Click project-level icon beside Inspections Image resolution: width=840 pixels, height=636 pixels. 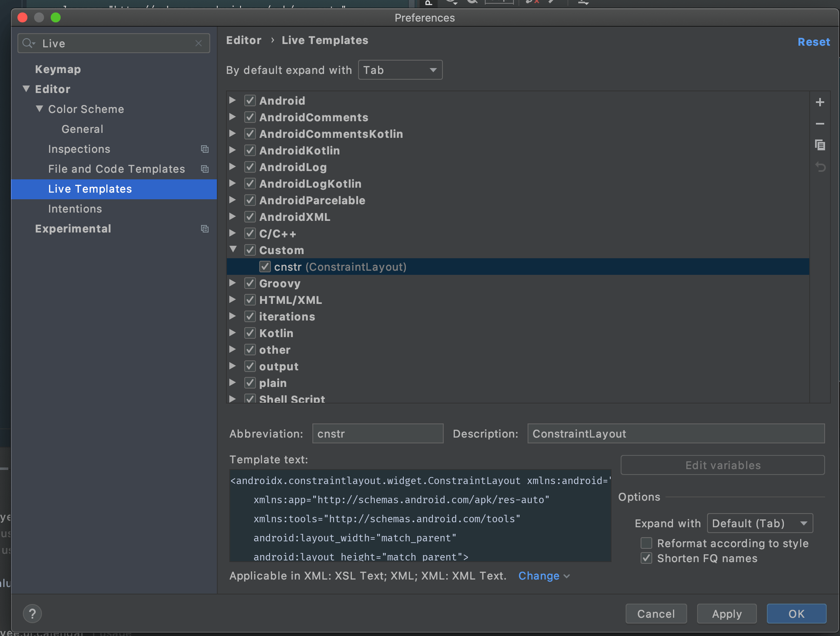coord(204,149)
